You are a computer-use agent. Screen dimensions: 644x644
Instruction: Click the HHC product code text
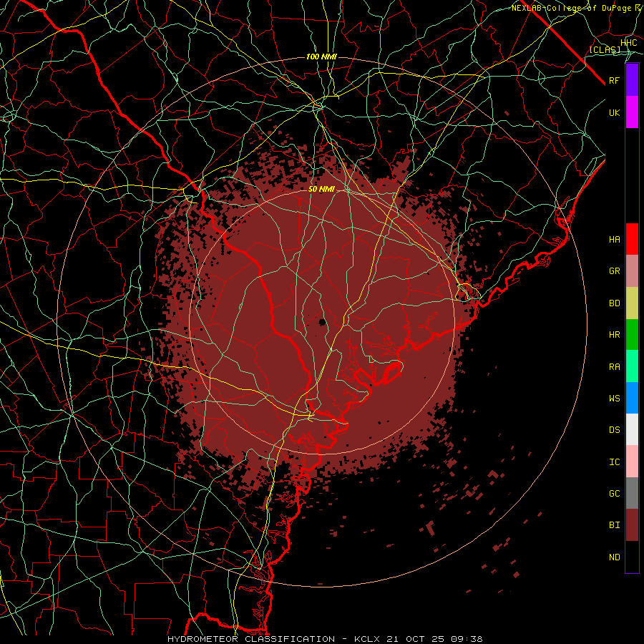coord(628,43)
